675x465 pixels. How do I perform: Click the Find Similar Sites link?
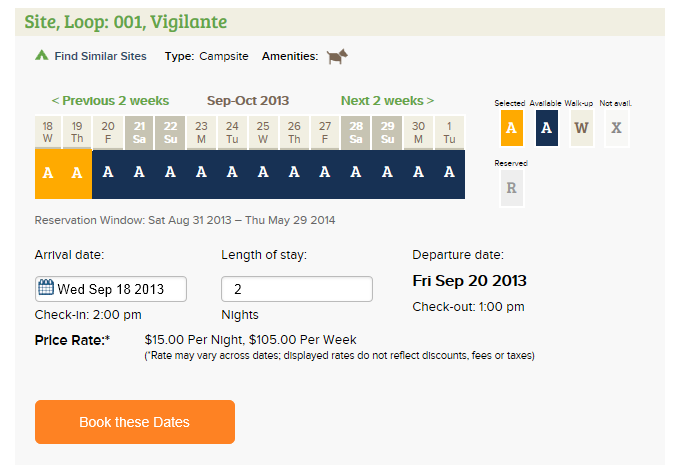(x=100, y=56)
